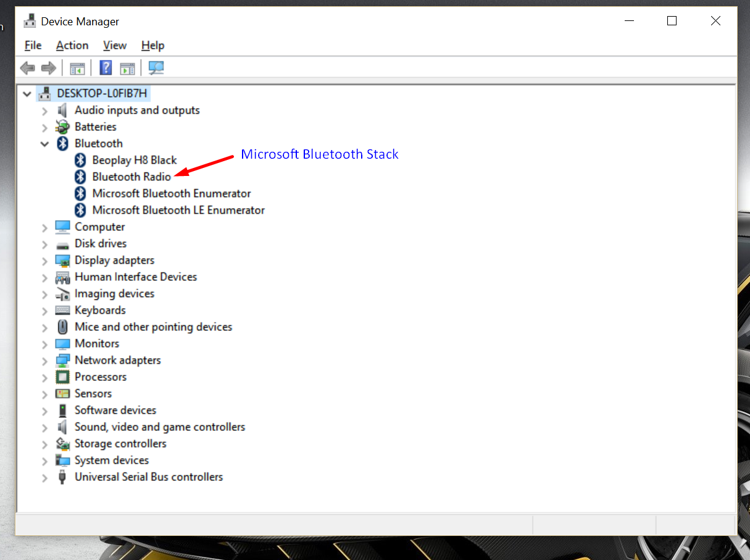This screenshot has width=750, height=560.
Task: Click the Bluetooth Radio device icon
Action: (x=80, y=177)
